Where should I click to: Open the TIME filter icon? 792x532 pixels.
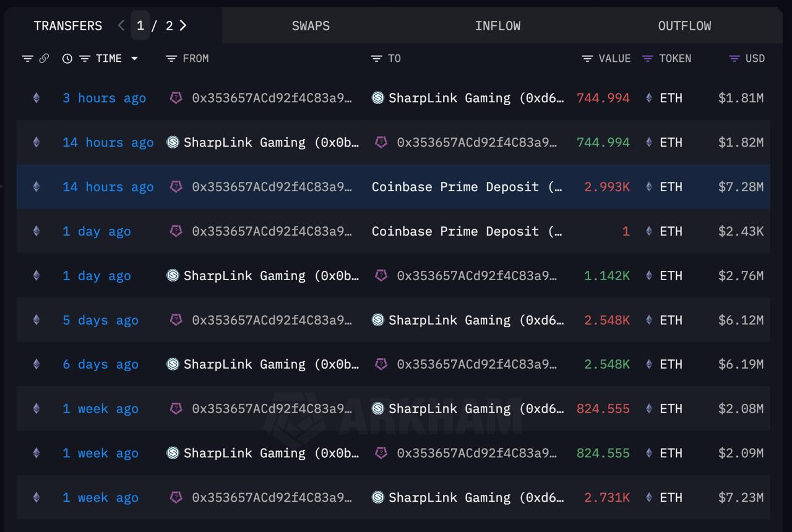tap(85, 59)
